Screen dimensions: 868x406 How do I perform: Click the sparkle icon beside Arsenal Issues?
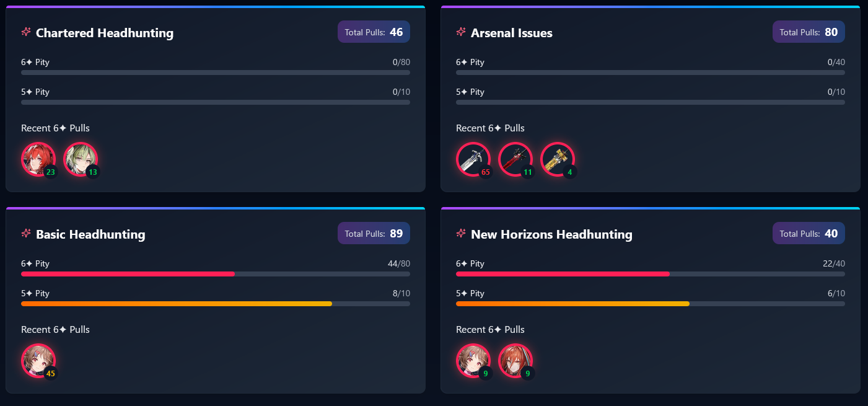[x=461, y=32]
